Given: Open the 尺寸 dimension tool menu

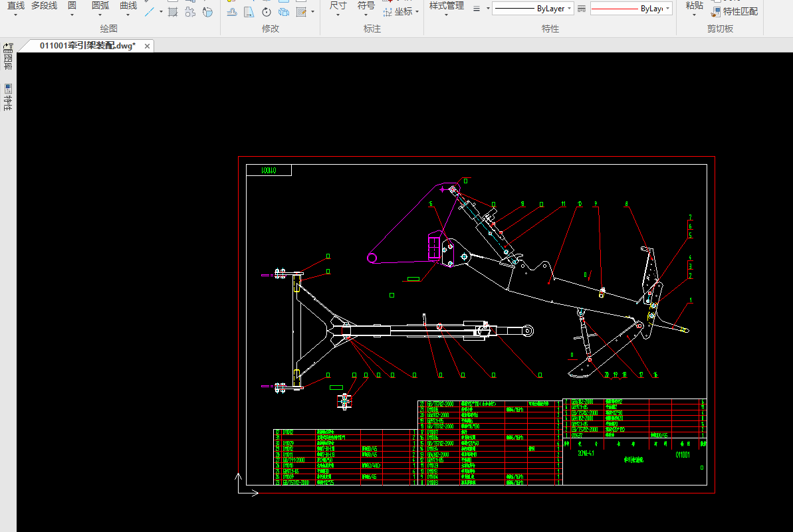Looking at the screenshot, I should point(338,14).
